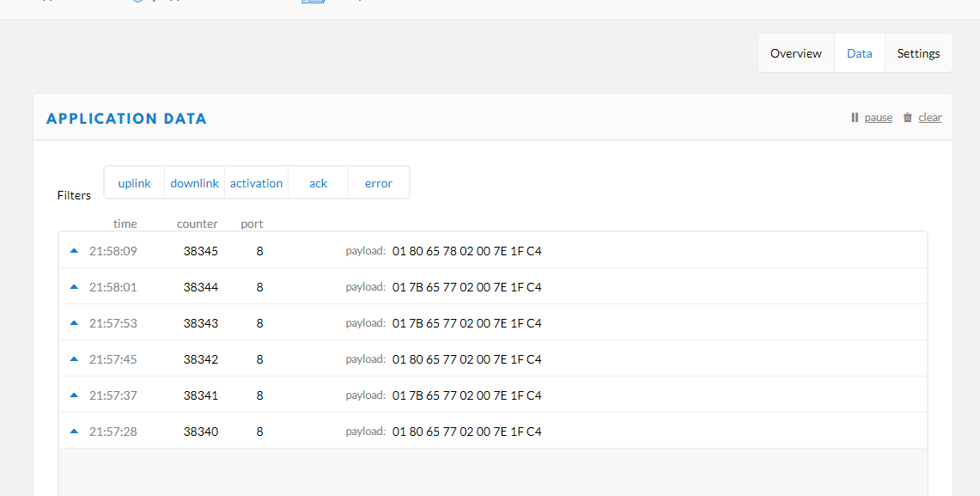Viewport: 980px width, 496px height.
Task: Click payload of counter 38345 message
Action: (x=466, y=252)
